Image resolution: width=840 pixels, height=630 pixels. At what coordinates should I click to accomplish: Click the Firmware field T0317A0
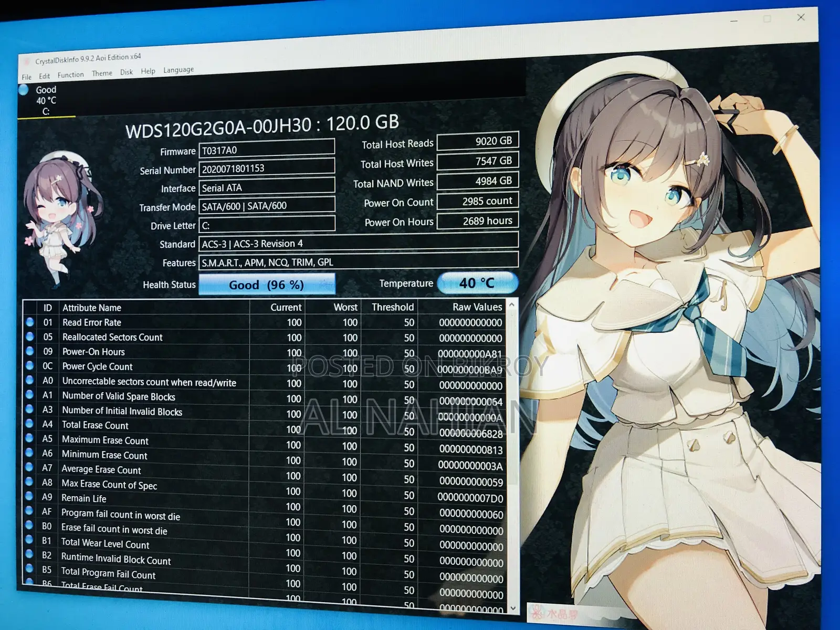(267, 150)
